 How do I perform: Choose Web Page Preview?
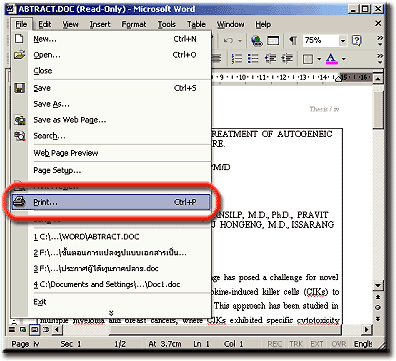click(x=111, y=153)
